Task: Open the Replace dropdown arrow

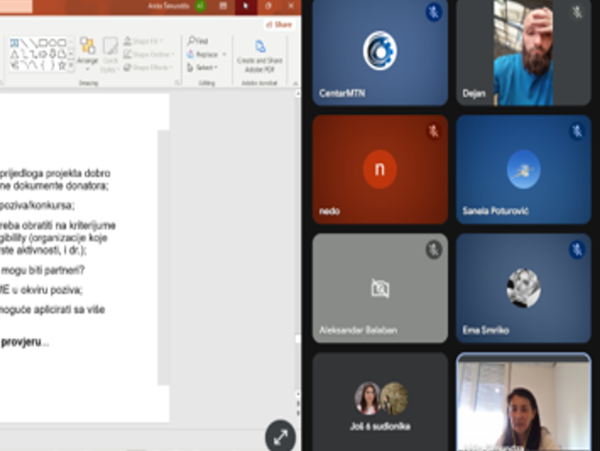Action: click(222, 54)
